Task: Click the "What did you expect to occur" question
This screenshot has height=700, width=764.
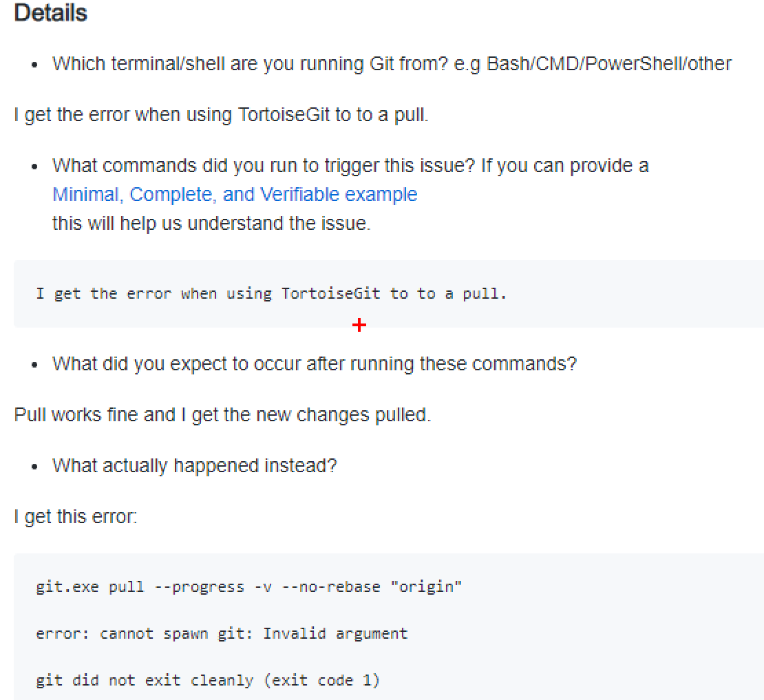Action: pos(314,363)
